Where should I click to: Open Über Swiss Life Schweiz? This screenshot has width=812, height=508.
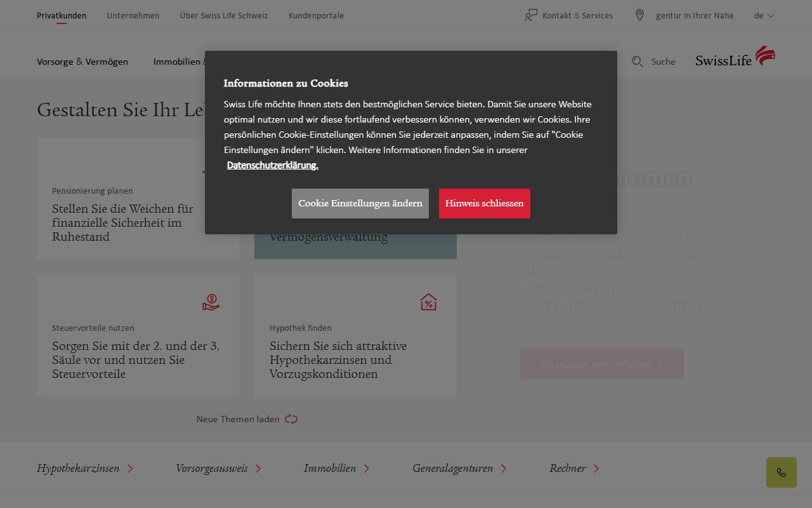[224, 15]
